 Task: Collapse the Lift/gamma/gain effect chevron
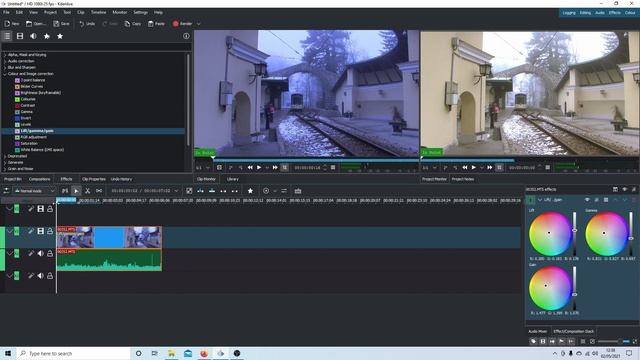tap(540, 200)
